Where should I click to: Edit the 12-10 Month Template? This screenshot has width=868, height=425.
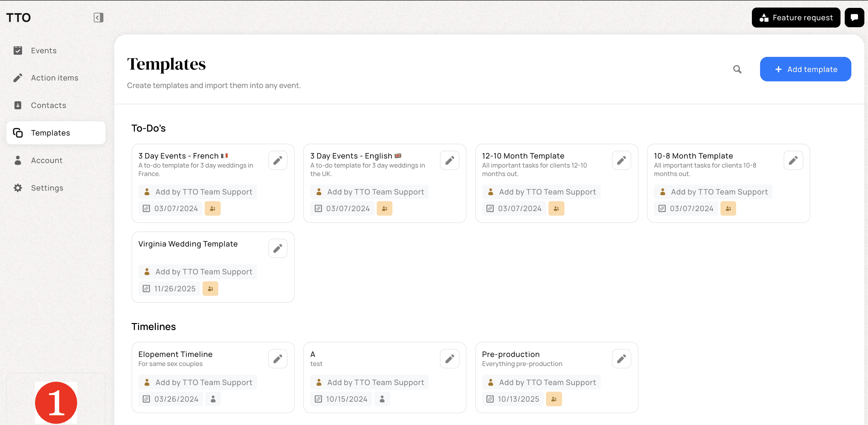point(621,160)
